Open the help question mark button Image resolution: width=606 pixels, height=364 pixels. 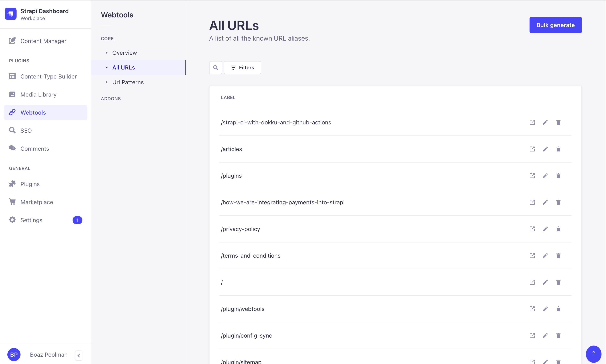point(593,354)
